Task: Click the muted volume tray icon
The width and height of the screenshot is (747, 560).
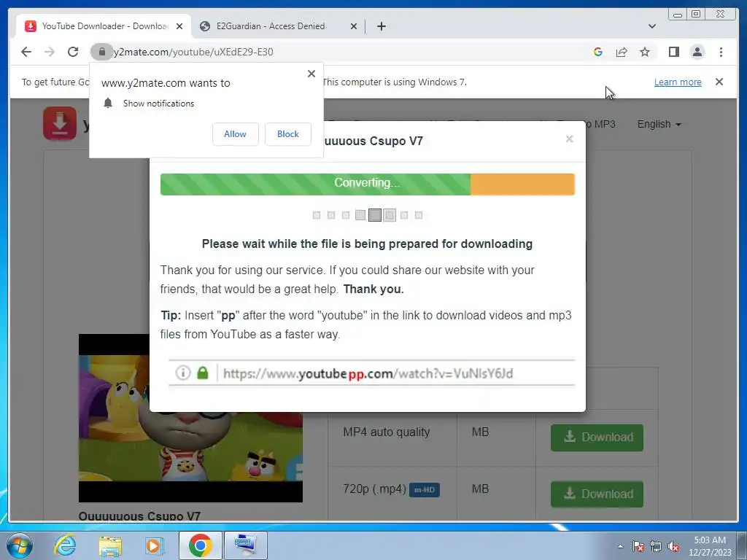Action: tap(673, 546)
